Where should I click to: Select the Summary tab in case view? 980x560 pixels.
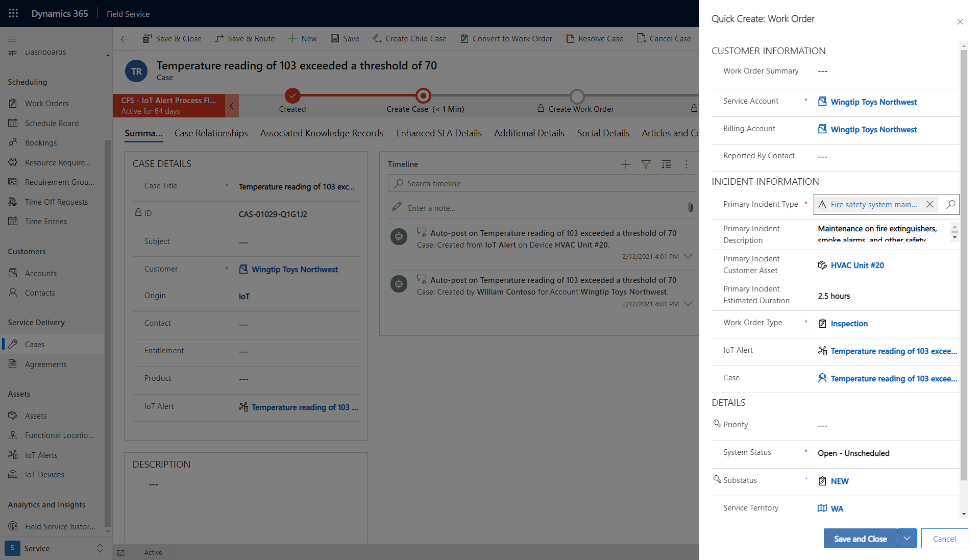[x=143, y=133]
